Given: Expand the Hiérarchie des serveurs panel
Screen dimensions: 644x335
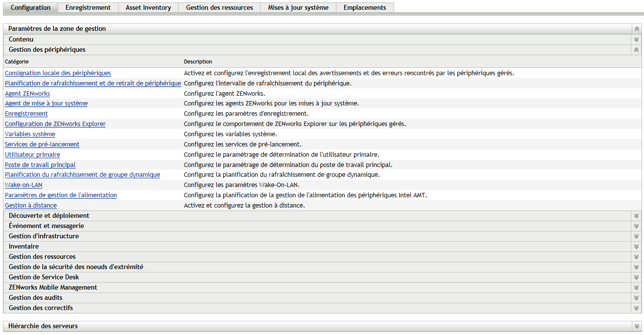Looking at the screenshot, I should click(x=637, y=326).
